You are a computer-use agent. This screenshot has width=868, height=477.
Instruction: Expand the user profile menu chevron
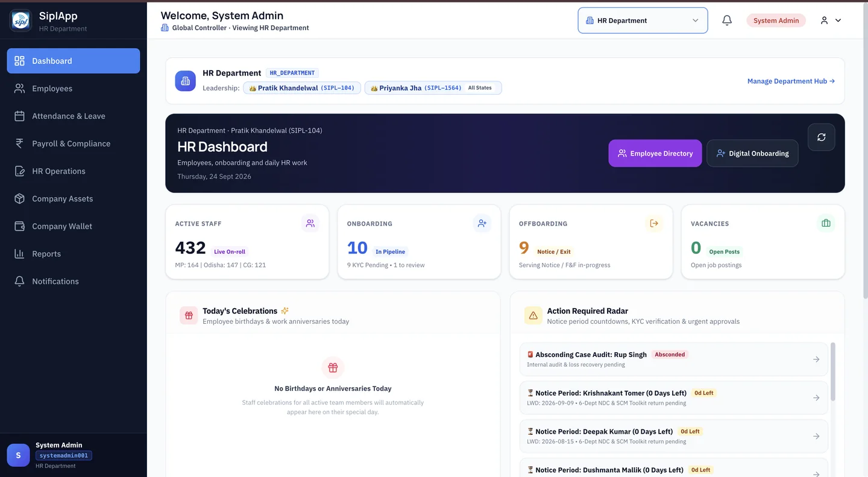coord(838,21)
